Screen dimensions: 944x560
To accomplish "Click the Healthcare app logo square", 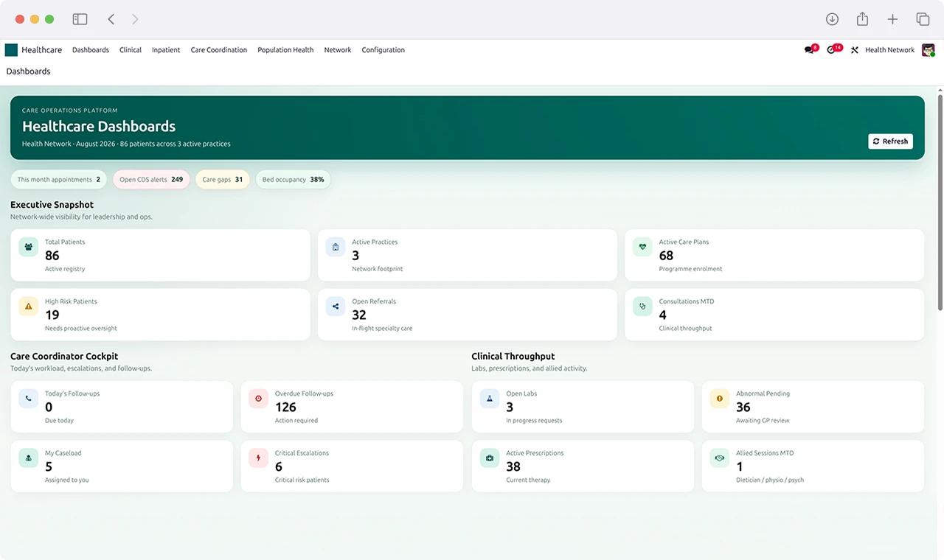I will click(11, 50).
